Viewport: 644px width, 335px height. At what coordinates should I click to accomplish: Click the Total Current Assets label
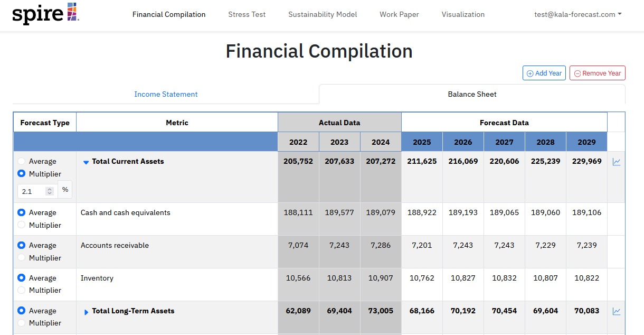pyautogui.click(x=128, y=161)
